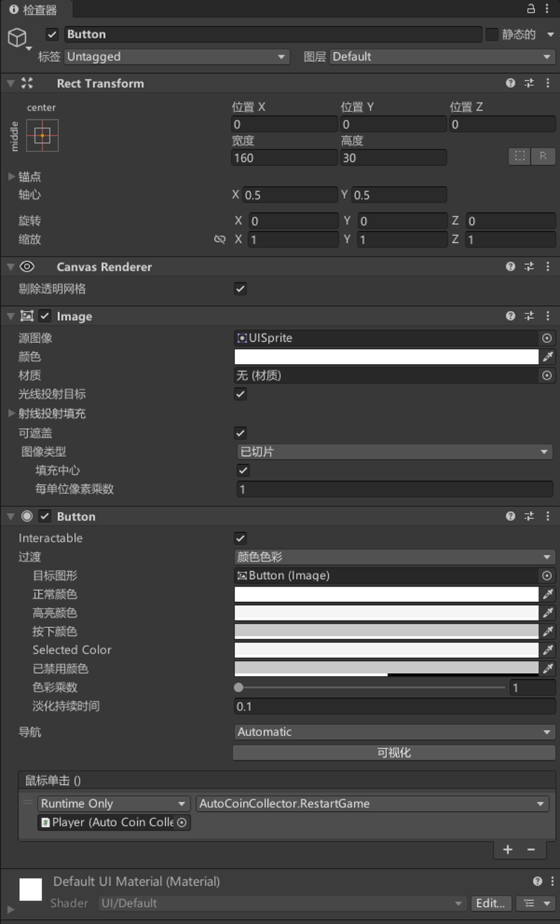Open Canvas Renderer preset settings icon
This screenshot has height=924, width=560.
(x=530, y=266)
